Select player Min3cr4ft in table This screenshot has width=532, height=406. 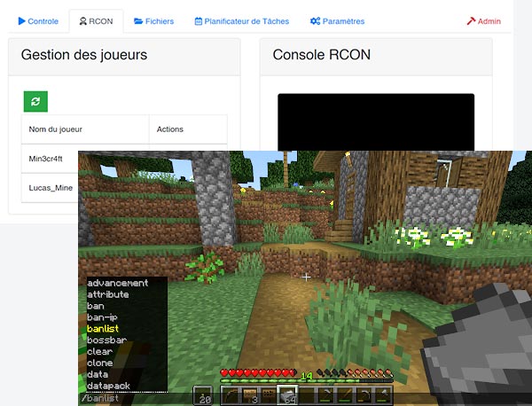coord(46,159)
